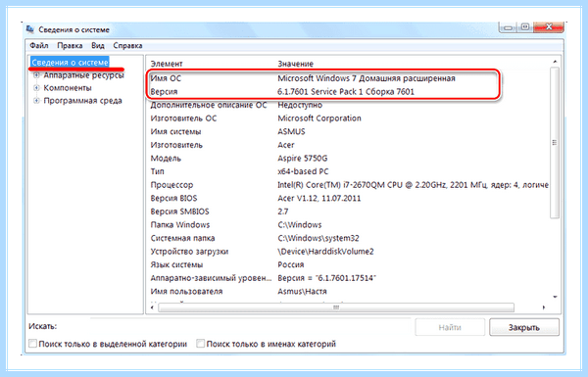588x377 pixels.
Task: Click the \Device\HarddiskVolume2 value
Action: point(325,252)
